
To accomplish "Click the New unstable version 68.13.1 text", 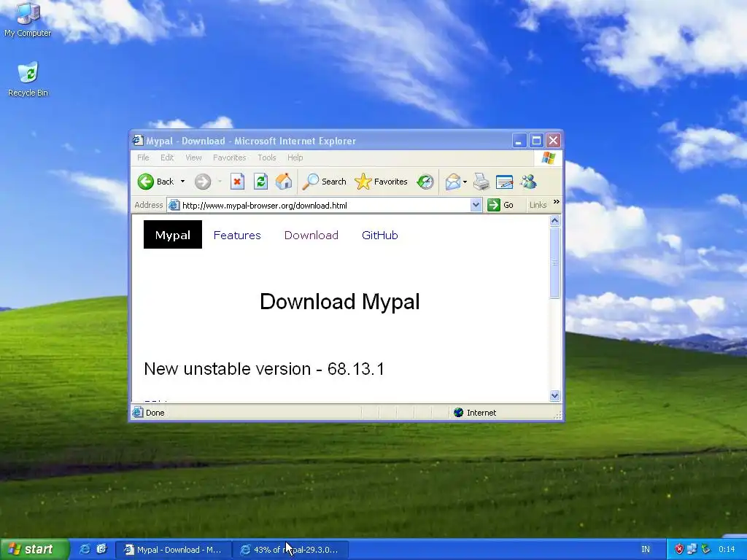I will pos(264,368).
